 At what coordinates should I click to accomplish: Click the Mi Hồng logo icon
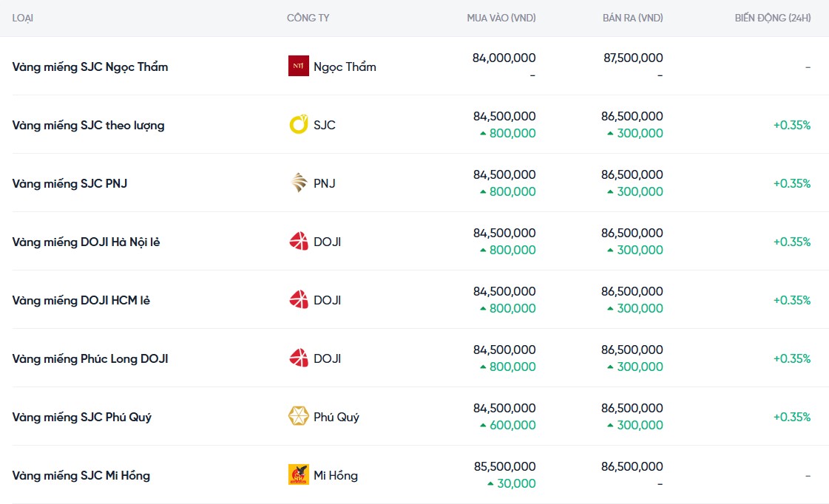(298, 475)
